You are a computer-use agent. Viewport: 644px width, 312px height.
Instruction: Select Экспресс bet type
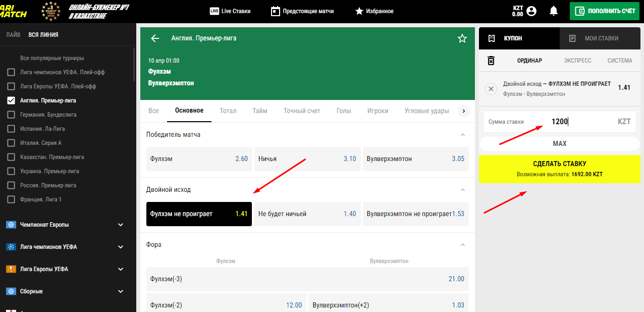[577, 61]
